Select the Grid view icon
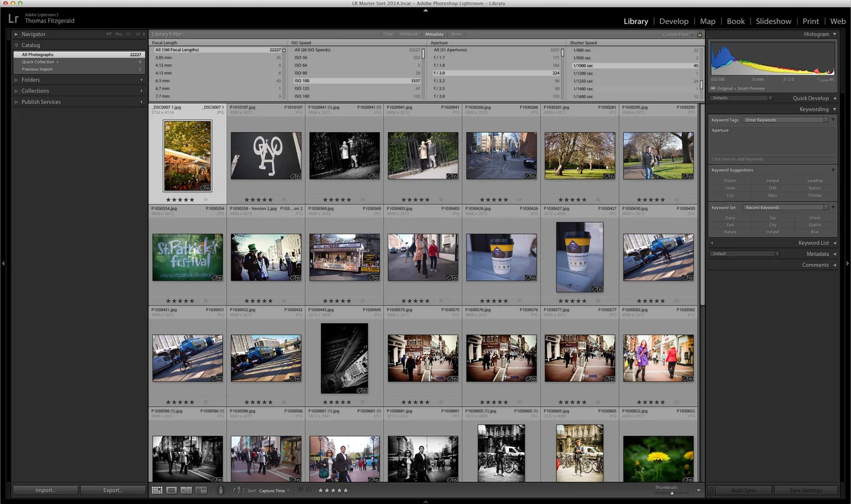The width and height of the screenshot is (851, 504). (x=157, y=490)
